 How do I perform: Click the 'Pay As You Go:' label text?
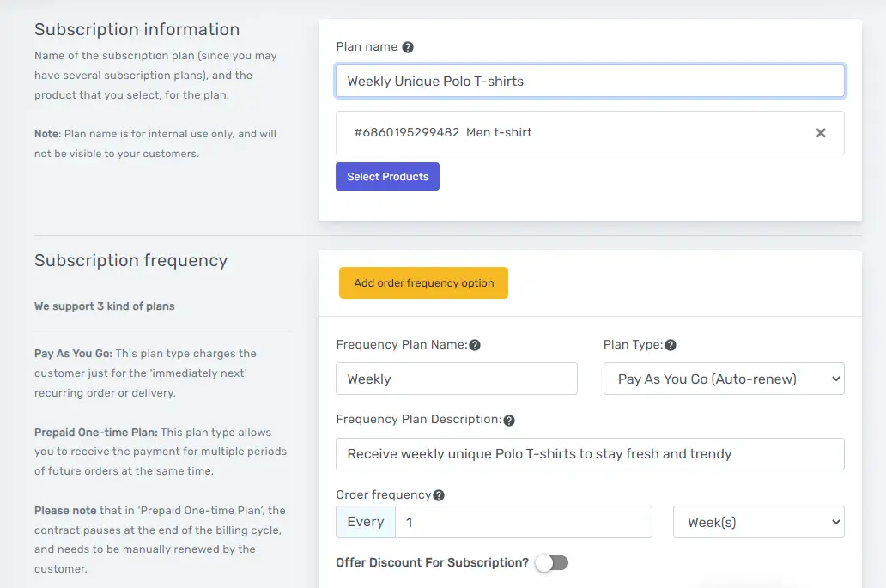tap(74, 354)
